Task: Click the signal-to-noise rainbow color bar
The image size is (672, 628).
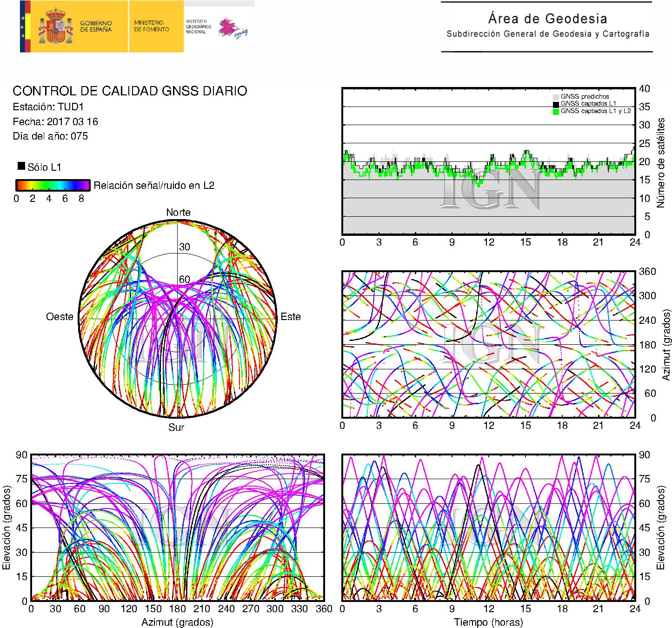Action: point(53,185)
